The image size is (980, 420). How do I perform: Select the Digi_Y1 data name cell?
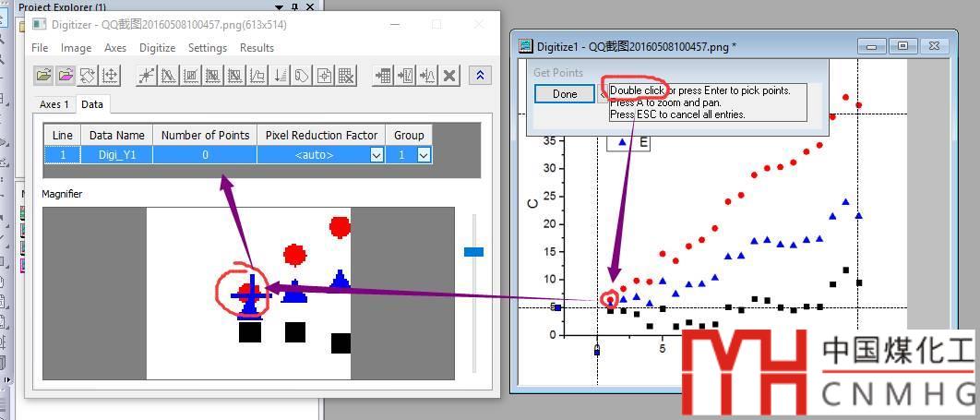(x=117, y=155)
